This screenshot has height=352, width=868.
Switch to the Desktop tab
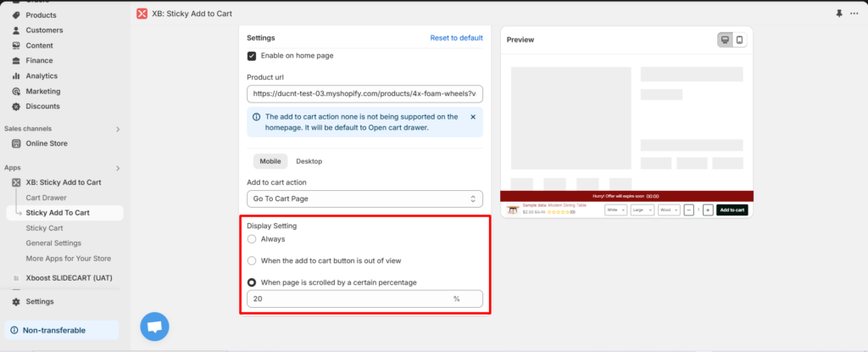point(309,161)
